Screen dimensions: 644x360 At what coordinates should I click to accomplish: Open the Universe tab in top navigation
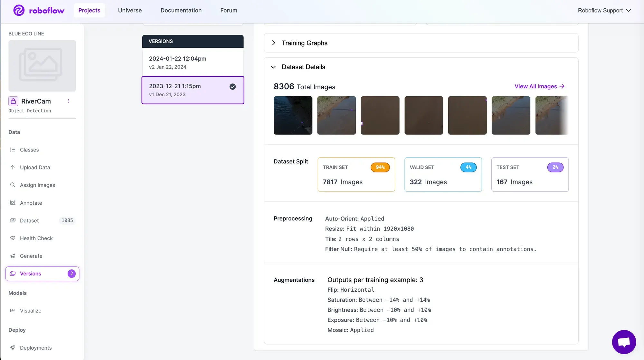(x=130, y=10)
